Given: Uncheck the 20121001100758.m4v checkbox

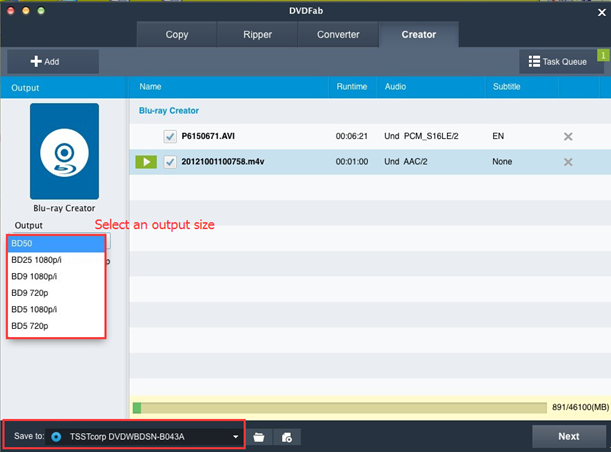Looking at the screenshot, I should tap(170, 162).
